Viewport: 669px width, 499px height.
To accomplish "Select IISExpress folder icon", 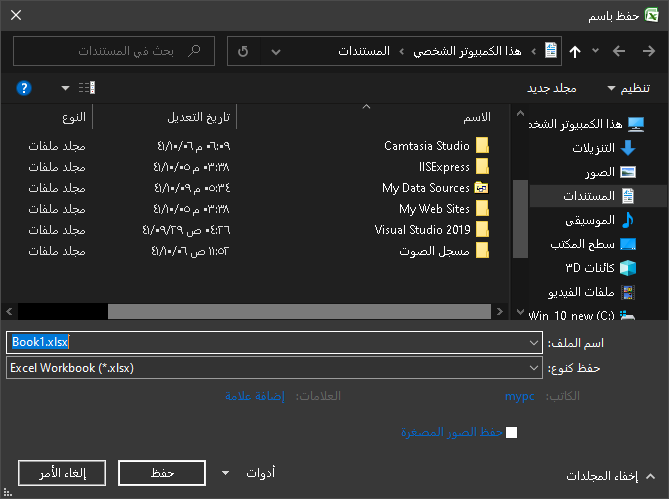I will [482, 166].
